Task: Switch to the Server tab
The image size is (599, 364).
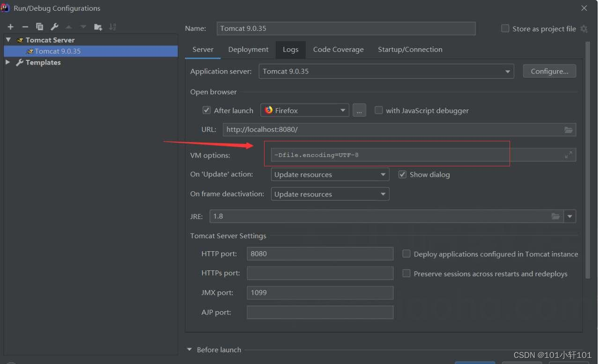Action: coord(203,50)
